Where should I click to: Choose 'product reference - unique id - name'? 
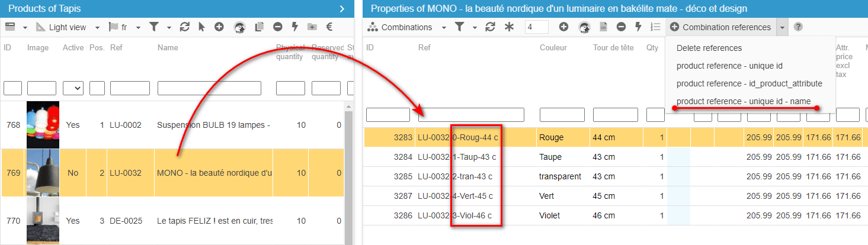[743, 101]
